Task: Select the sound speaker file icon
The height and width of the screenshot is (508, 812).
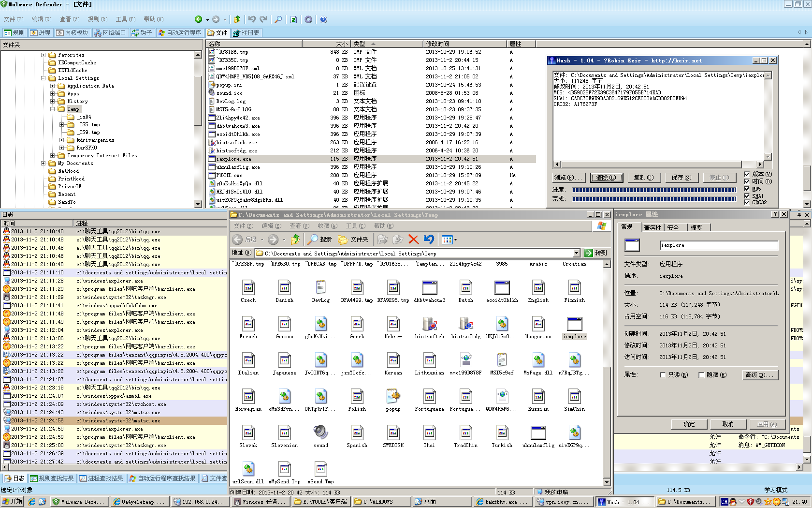Action: coord(320,432)
